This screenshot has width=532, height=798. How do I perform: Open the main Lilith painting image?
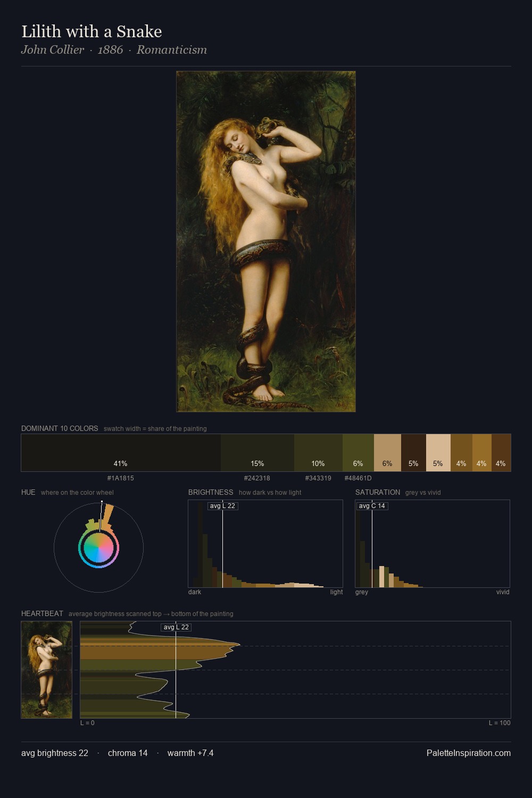click(x=266, y=242)
